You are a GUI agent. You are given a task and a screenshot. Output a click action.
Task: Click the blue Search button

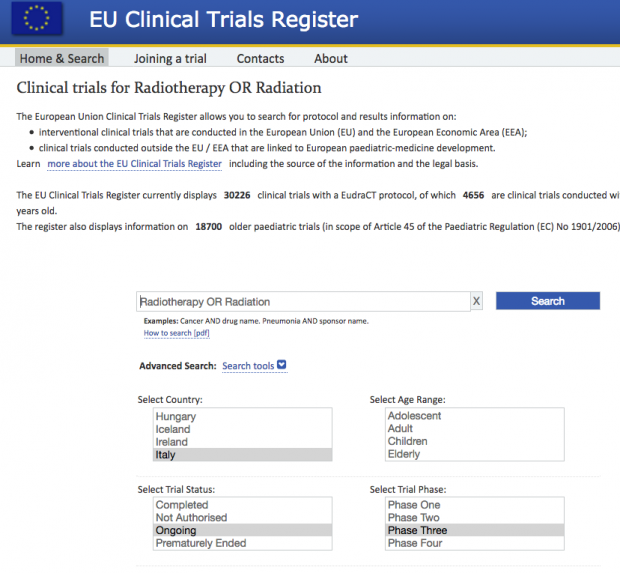(548, 301)
